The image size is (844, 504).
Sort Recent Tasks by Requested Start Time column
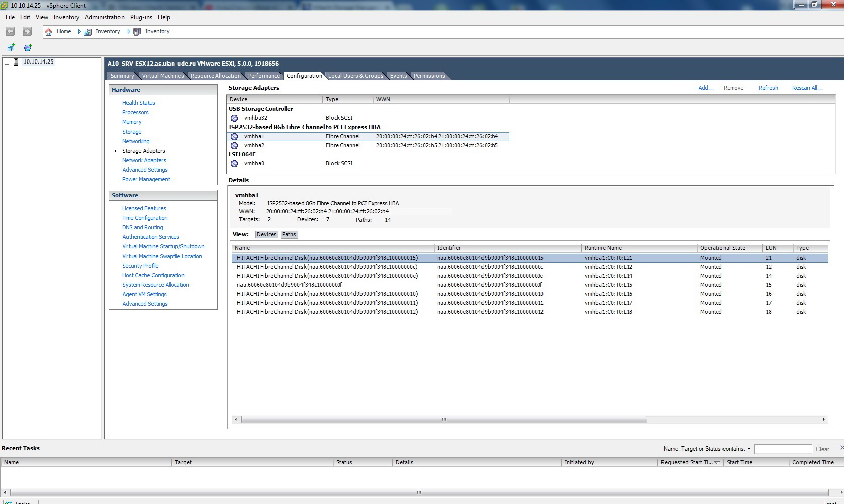click(x=690, y=463)
